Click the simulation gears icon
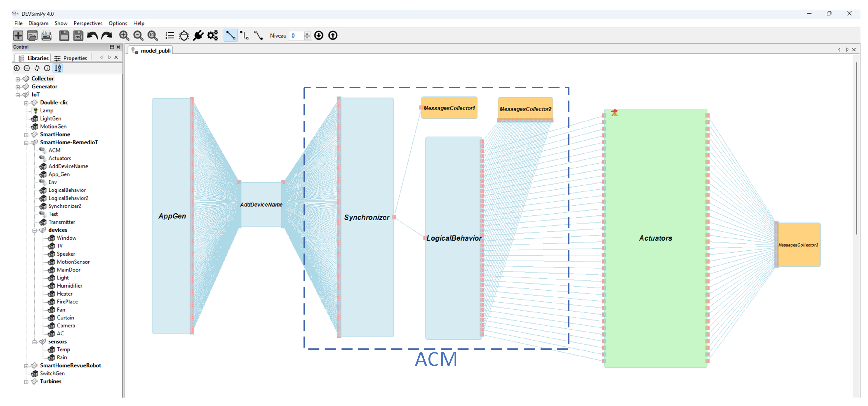868x406 pixels. [213, 35]
